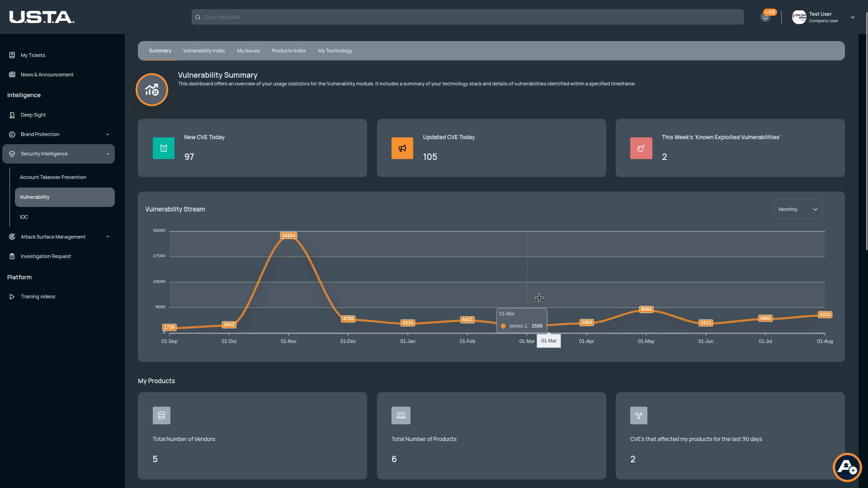Image resolution: width=868 pixels, height=488 pixels.
Task: Go to Account Takeover Prevention
Action: (53, 177)
